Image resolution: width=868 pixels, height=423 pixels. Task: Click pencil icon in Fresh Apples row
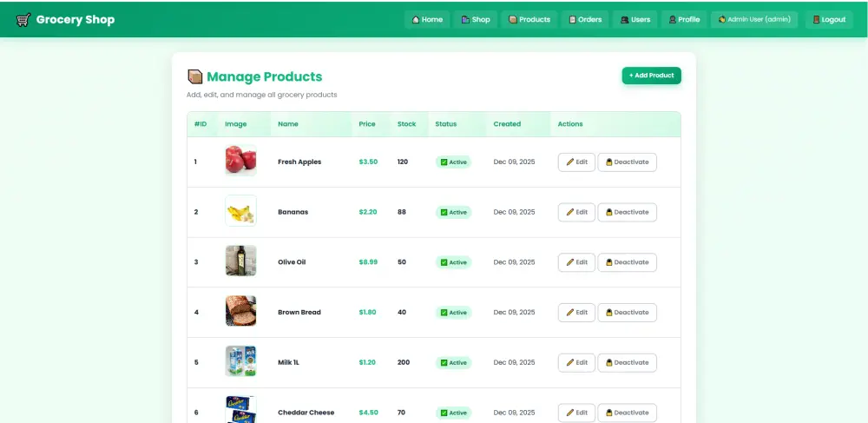(x=569, y=162)
